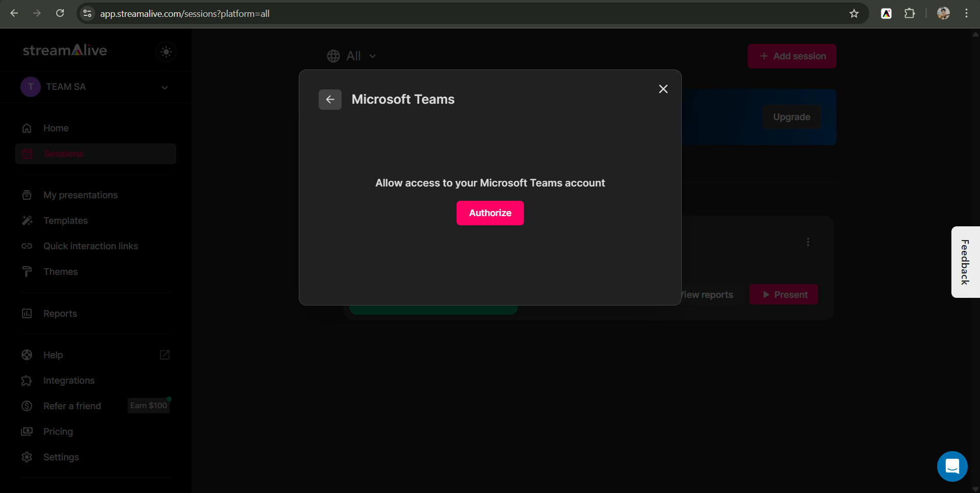Click Help external-link icon
The width and height of the screenshot is (980, 493).
(164, 355)
